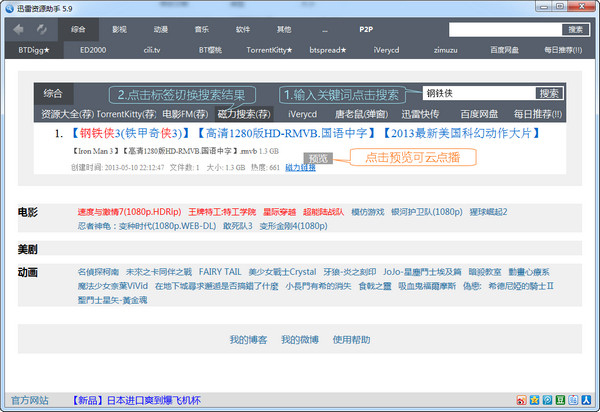Open the 影视 tab
The width and height of the screenshot is (600, 412).
[x=119, y=29]
